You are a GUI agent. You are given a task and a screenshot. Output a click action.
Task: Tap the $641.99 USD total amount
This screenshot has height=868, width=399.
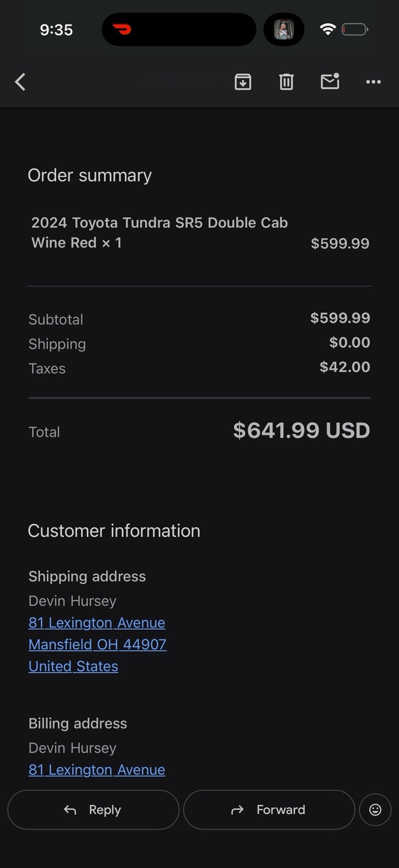click(301, 430)
